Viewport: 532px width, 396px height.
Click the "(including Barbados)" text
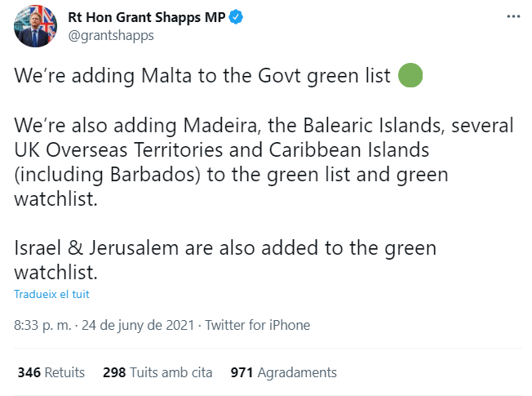(x=95, y=176)
